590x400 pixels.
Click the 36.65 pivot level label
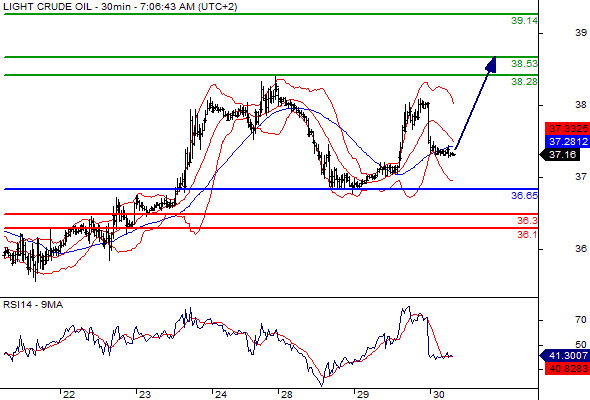click(524, 195)
